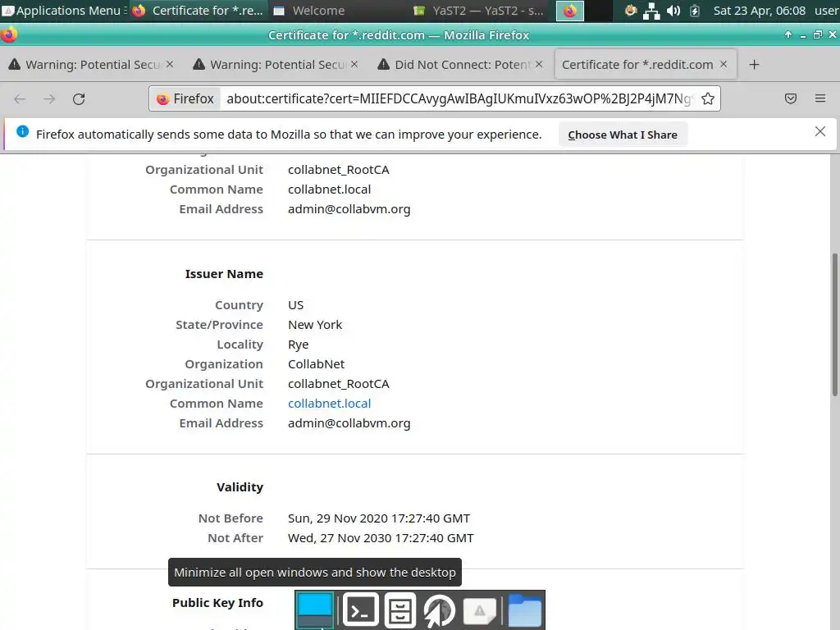Open the Firefox hamburger menu
840x630 pixels.
[x=820, y=98]
